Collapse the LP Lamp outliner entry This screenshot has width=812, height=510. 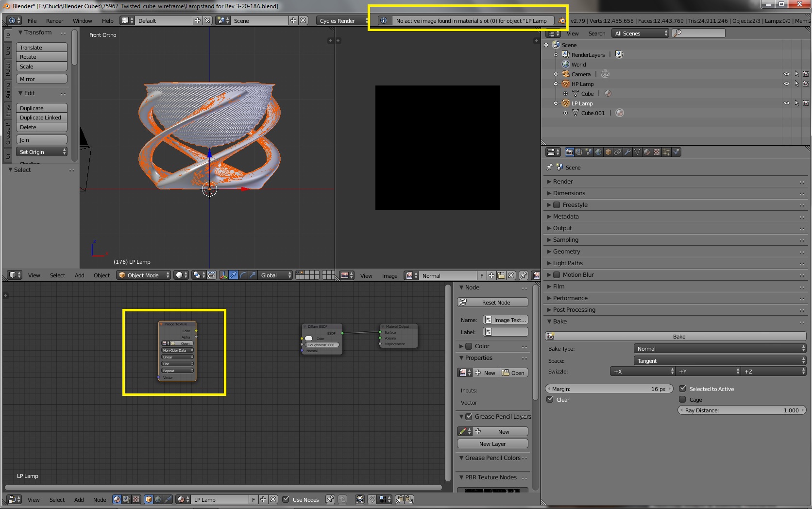pyautogui.click(x=556, y=103)
